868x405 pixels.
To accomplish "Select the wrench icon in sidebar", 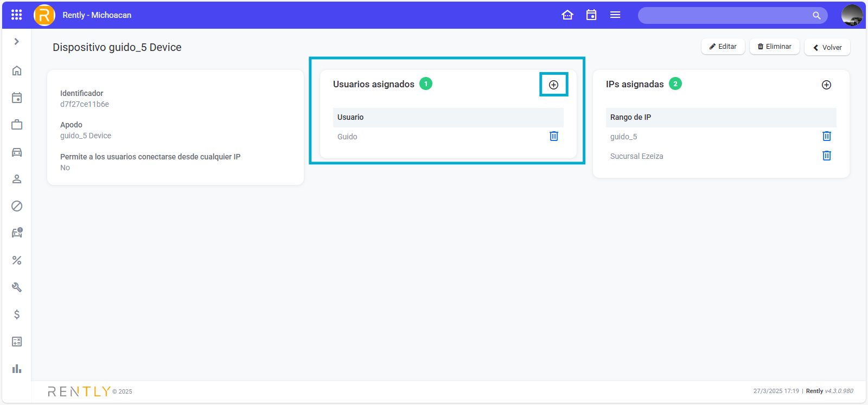I will [x=17, y=287].
